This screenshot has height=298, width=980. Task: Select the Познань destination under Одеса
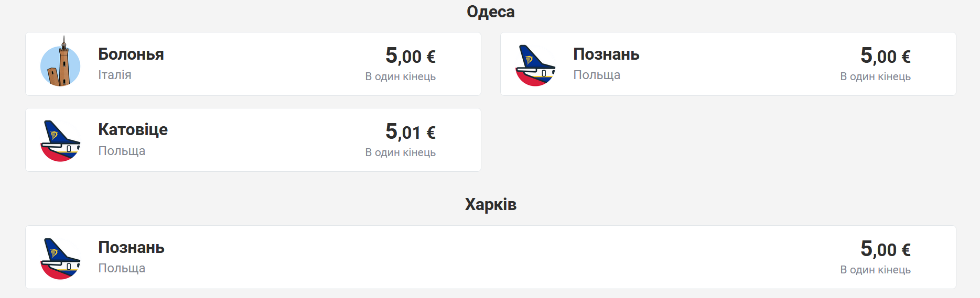606,54
